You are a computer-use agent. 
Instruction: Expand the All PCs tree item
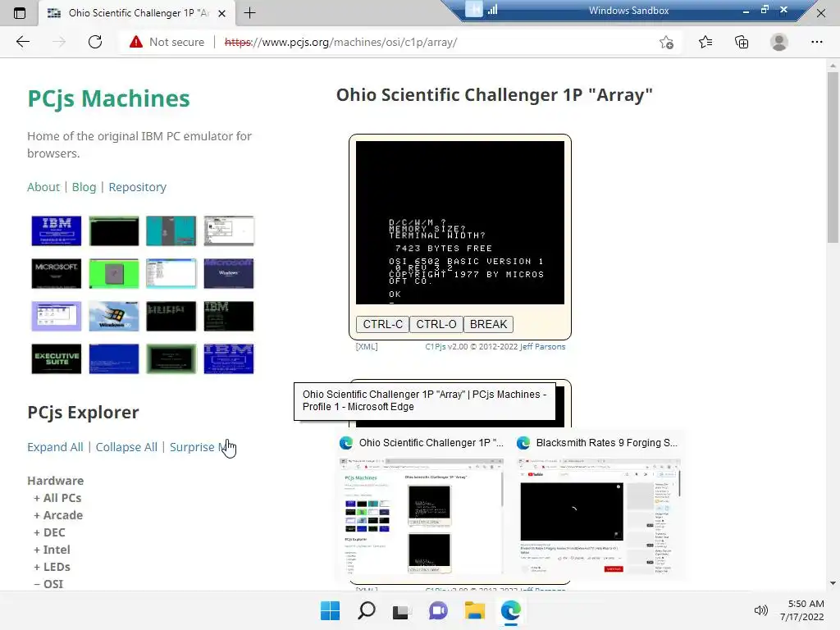tap(57, 498)
